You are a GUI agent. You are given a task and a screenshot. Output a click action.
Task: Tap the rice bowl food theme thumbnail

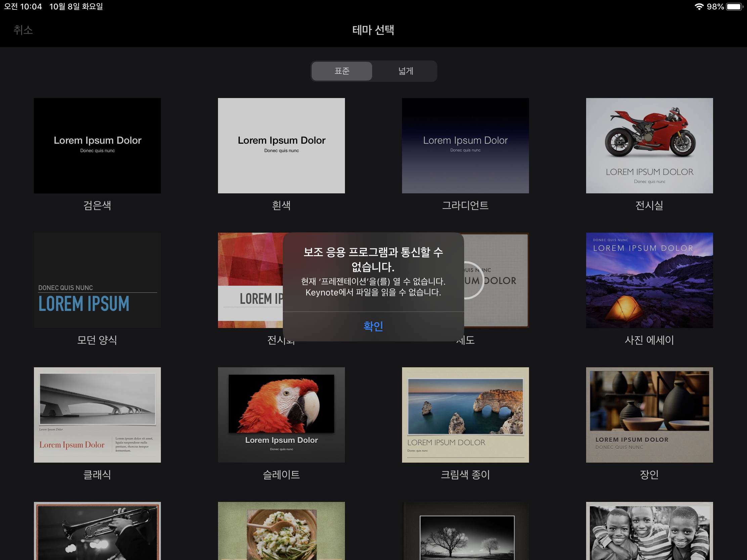pyautogui.click(x=281, y=532)
